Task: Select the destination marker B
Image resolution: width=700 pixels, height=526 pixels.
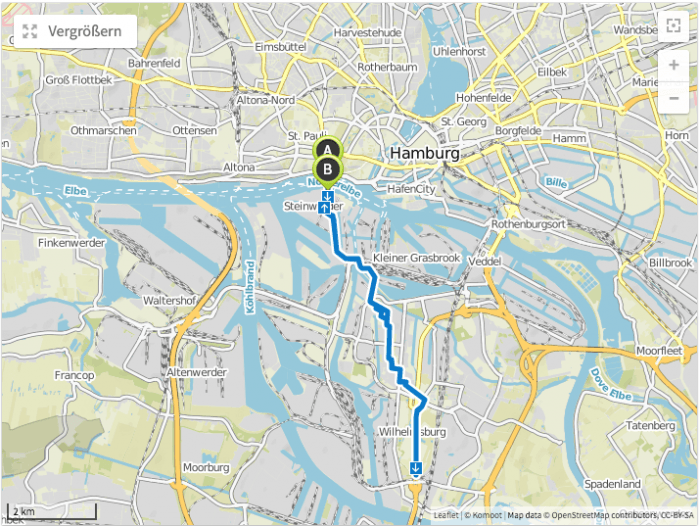Action: pos(328,171)
